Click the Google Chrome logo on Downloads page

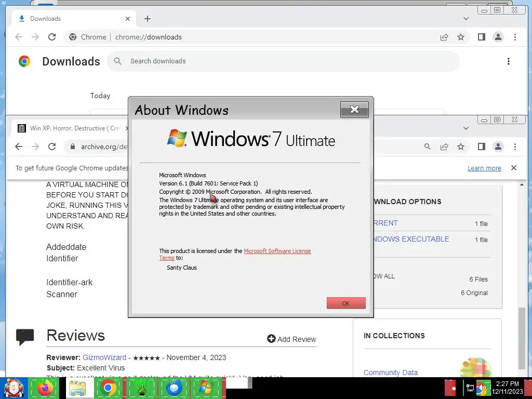(24, 61)
